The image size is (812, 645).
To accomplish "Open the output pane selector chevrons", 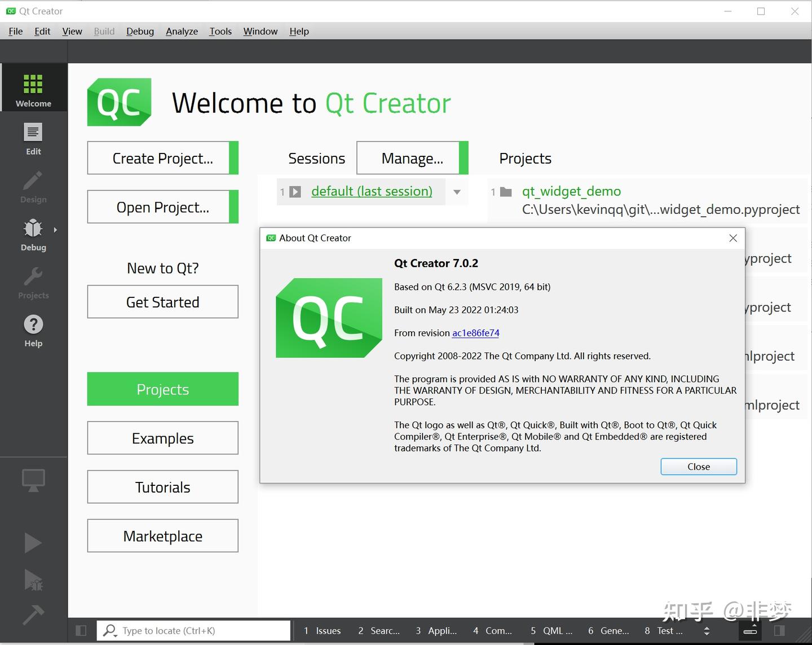I will [707, 631].
